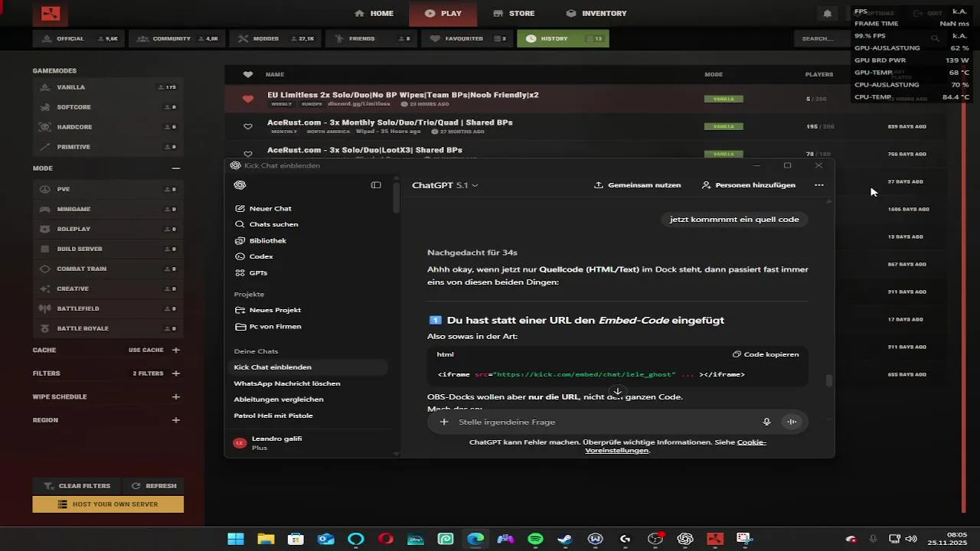Open WhatsApp Nachricht löschen chat

click(x=287, y=383)
